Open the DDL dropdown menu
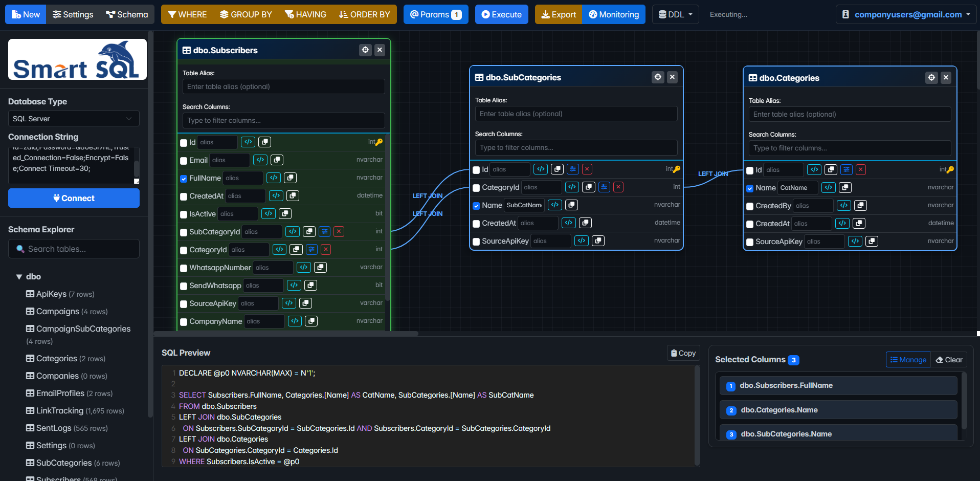 pos(675,14)
